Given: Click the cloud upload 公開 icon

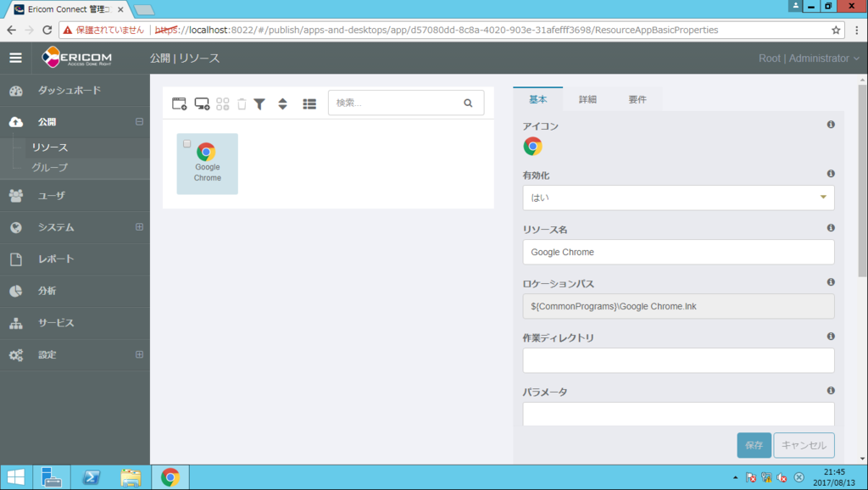Looking at the screenshot, I should click(16, 122).
